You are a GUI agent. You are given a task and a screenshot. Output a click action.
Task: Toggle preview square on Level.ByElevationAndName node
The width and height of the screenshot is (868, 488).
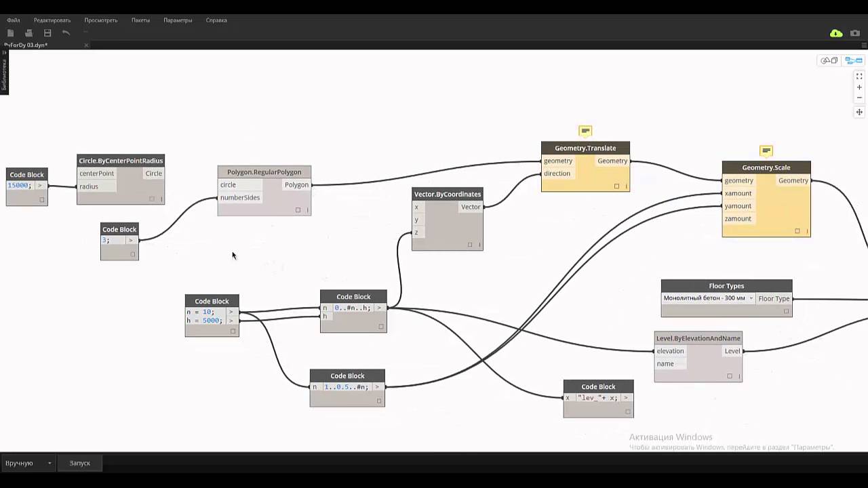tap(730, 376)
